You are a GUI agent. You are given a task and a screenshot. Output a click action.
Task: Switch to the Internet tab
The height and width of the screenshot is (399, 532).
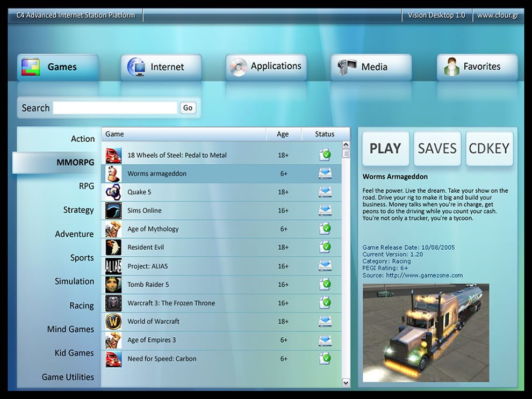(x=161, y=67)
